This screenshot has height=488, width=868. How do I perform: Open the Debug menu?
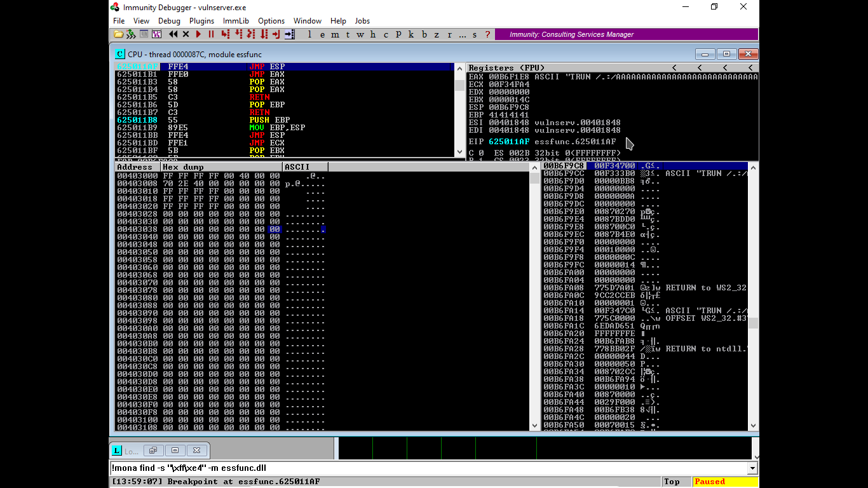click(x=169, y=21)
